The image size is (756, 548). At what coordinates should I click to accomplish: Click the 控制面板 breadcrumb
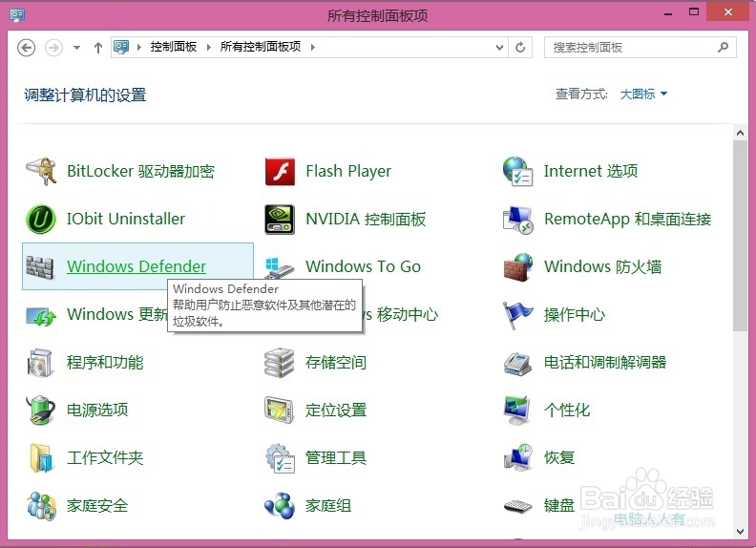click(x=174, y=47)
